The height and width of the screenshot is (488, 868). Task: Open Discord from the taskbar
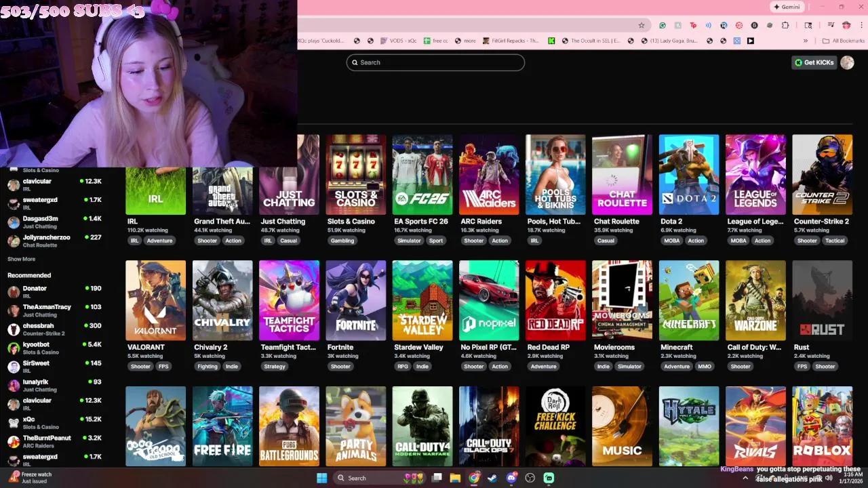click(x=511, y=478)
